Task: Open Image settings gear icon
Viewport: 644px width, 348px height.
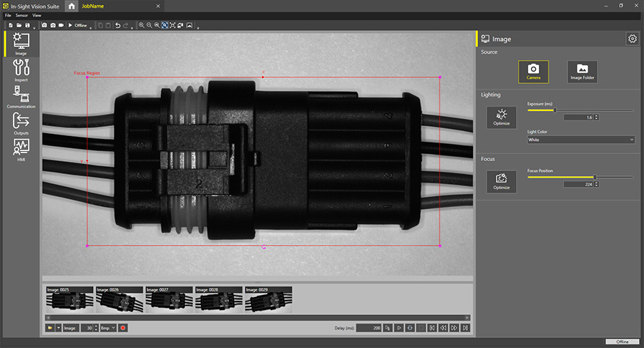Action: tap(632, 39)
